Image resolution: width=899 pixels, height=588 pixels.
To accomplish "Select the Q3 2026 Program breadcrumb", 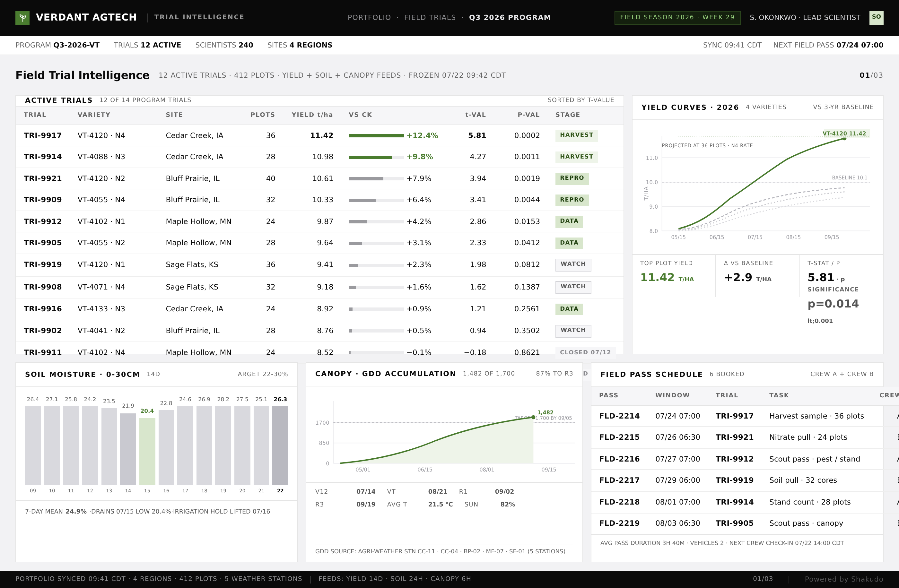I will point(510,17).
